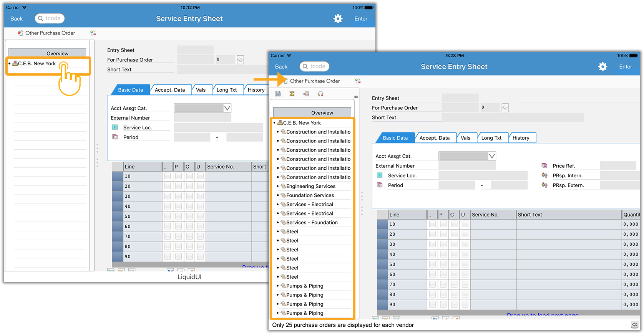
Task: Expand the Engineering Services tree node
Action: pos(278,186)
